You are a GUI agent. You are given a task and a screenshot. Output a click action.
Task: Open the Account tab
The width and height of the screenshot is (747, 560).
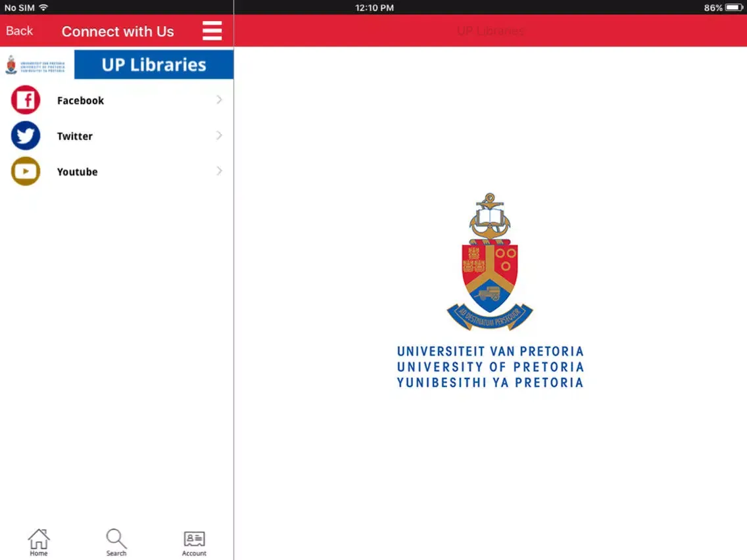pyautogui.click(x=195, y=544)
